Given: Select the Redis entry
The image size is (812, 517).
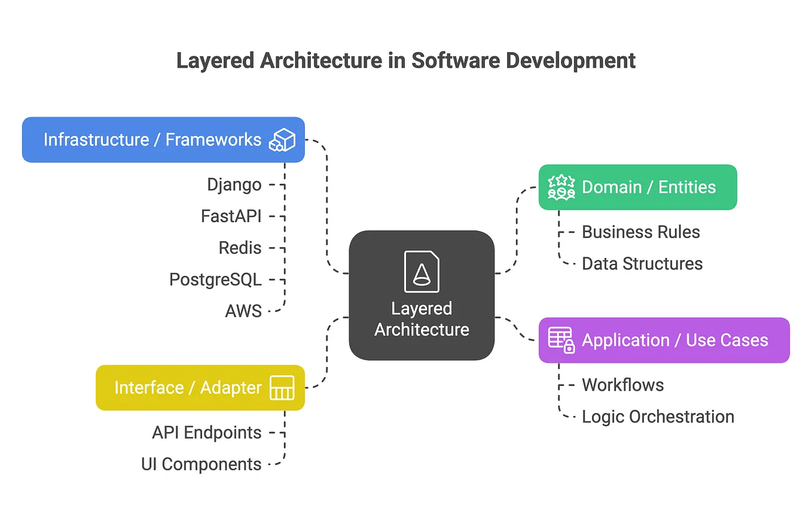Looking at the screenshot, I should pos(241,247).
